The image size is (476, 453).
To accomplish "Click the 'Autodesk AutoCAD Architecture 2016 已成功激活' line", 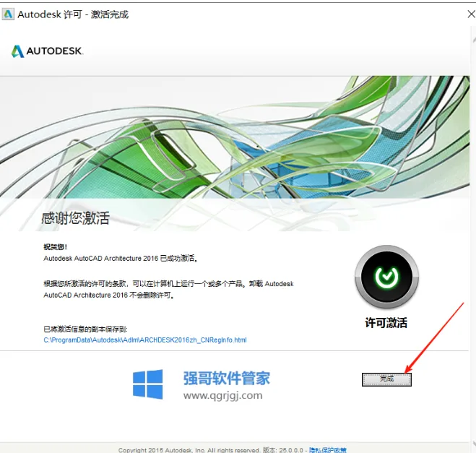I will [121, 259].
